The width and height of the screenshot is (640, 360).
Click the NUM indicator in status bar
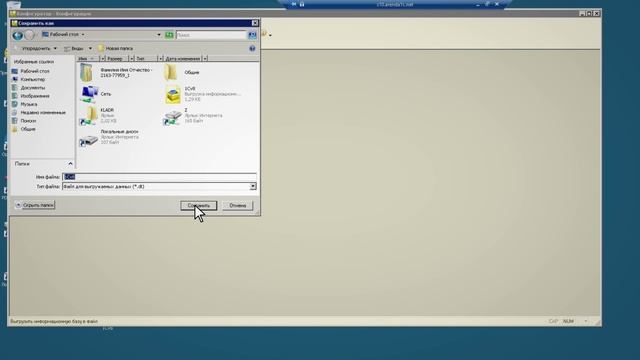568,321
